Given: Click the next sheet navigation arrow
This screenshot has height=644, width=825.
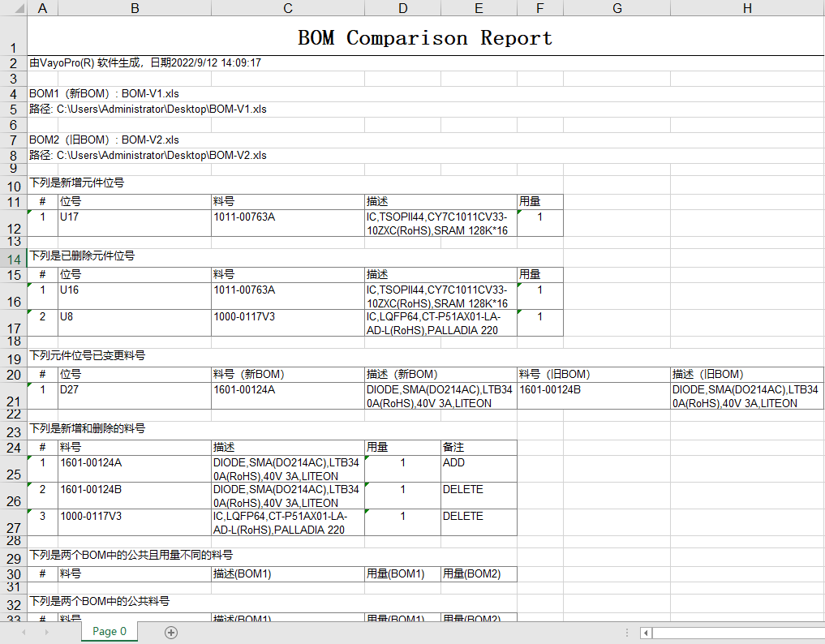Looking at the screenshot, I should (44, 632).
